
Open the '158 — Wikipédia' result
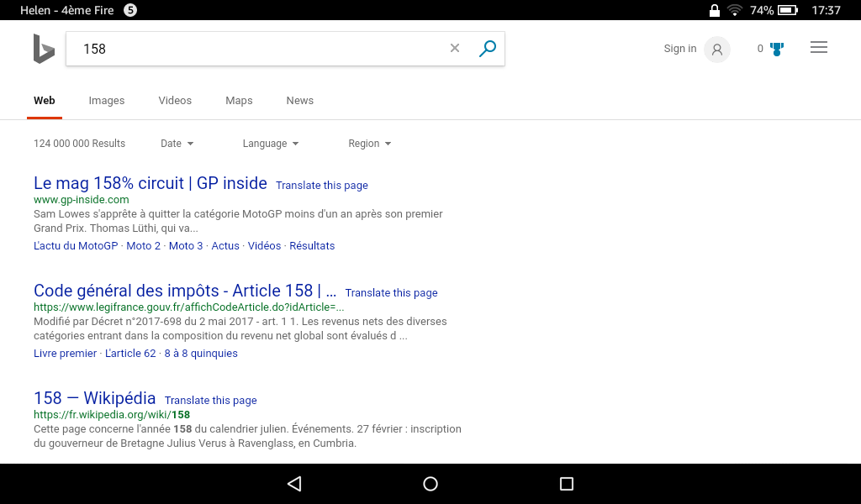[94, 397]
